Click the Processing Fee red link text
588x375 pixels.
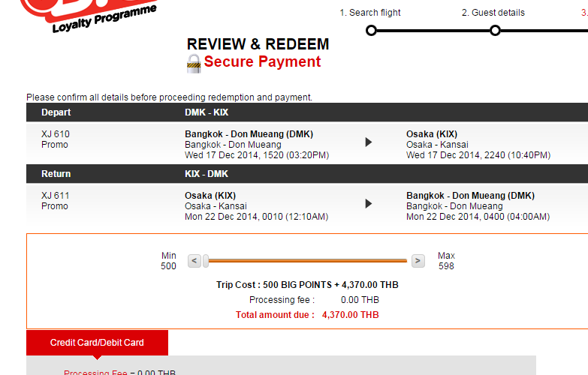click(x=95, y=373)
